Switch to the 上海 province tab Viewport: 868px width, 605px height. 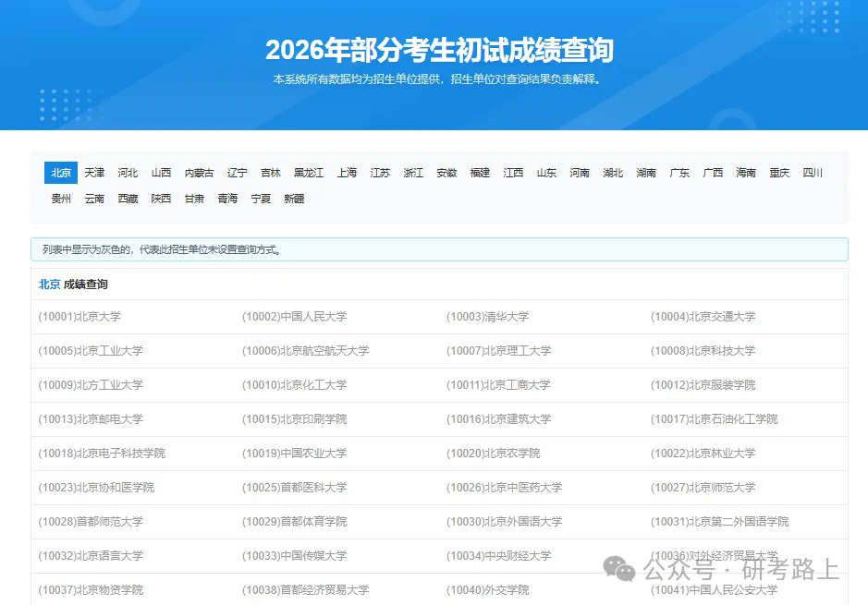coord(347,173)
